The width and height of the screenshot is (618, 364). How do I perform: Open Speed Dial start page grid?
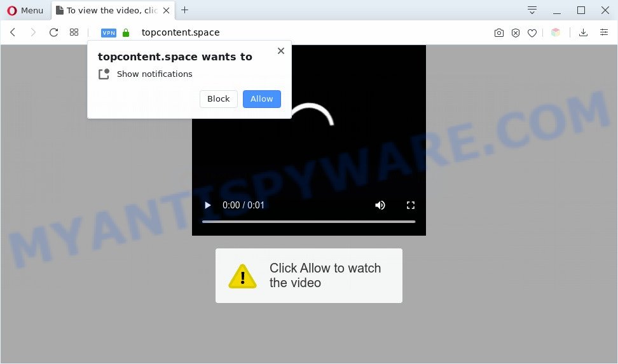(74, 32)
